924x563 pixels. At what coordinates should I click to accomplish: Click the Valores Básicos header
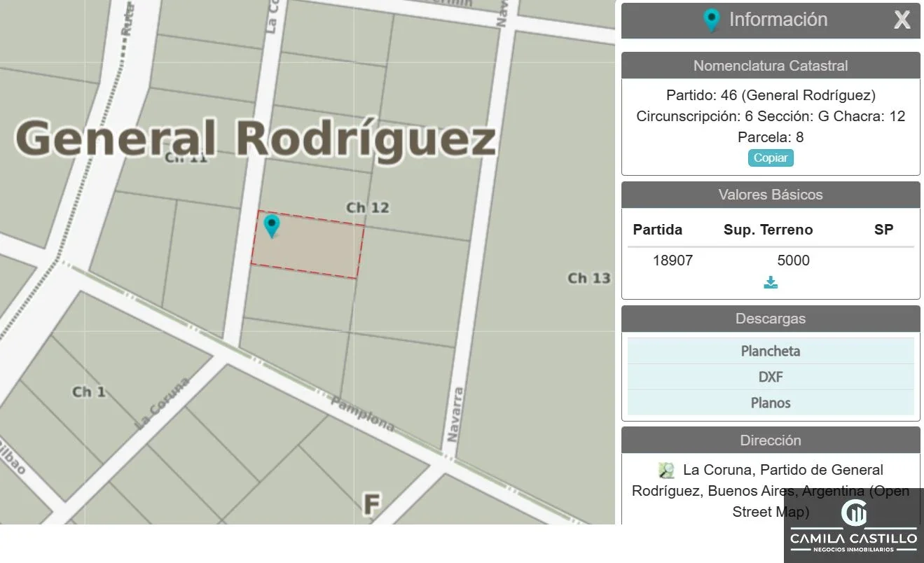click(x=771, y=195)
